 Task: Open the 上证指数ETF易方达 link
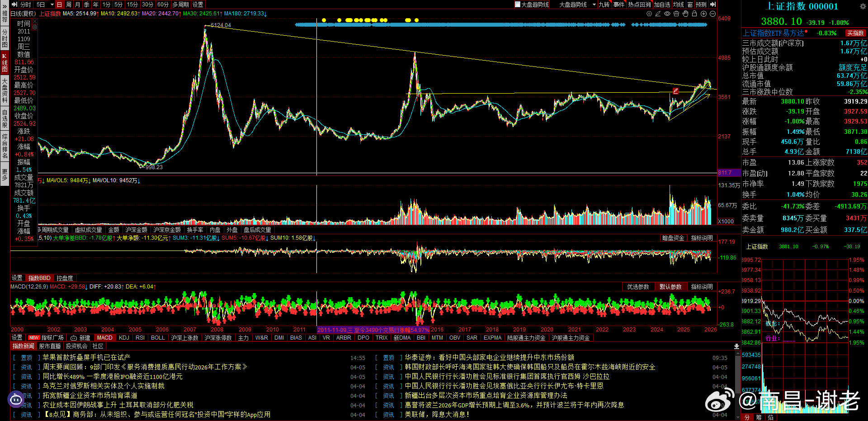point(773,33)
